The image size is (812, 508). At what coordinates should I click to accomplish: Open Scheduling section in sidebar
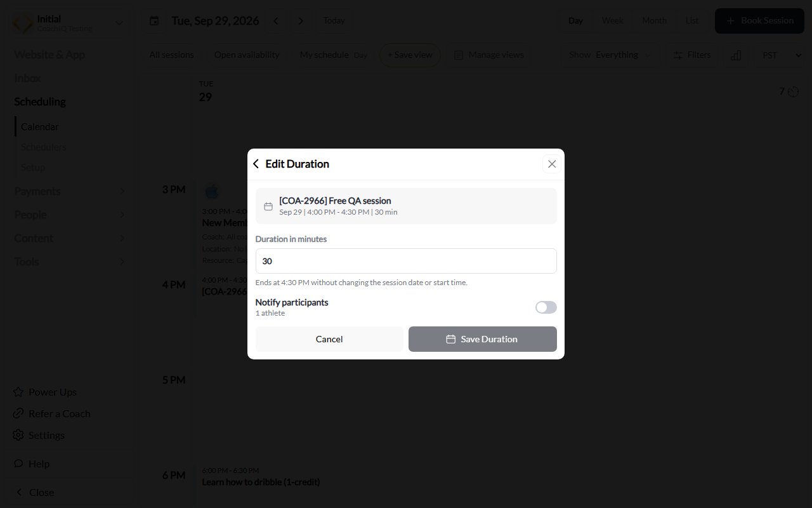tap(40, 102)
